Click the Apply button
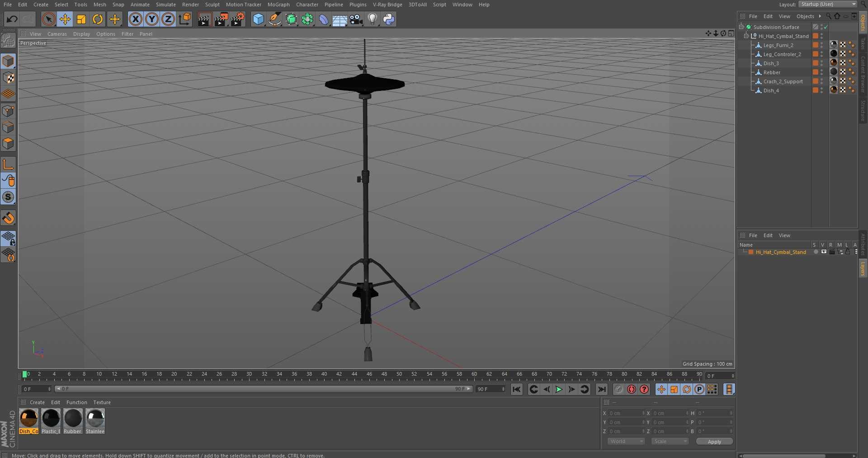The height and width of the screenshot is (458, 868). tap(714, 442)
